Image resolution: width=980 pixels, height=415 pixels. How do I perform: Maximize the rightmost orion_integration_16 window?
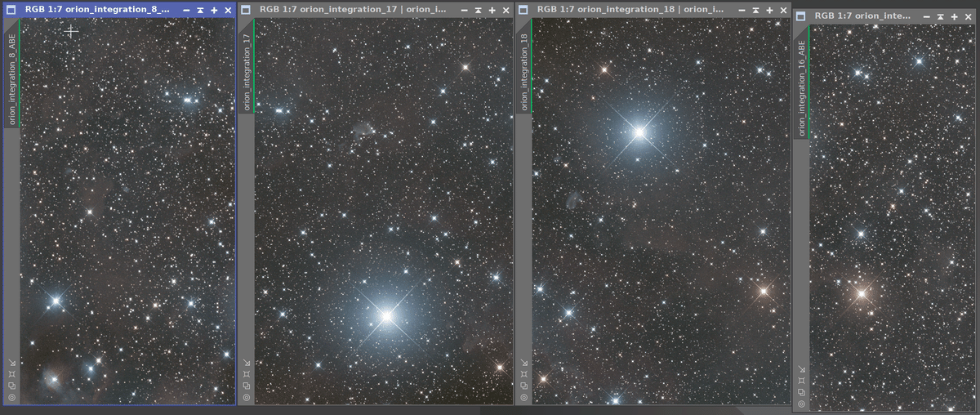click(x=954, y=16)
